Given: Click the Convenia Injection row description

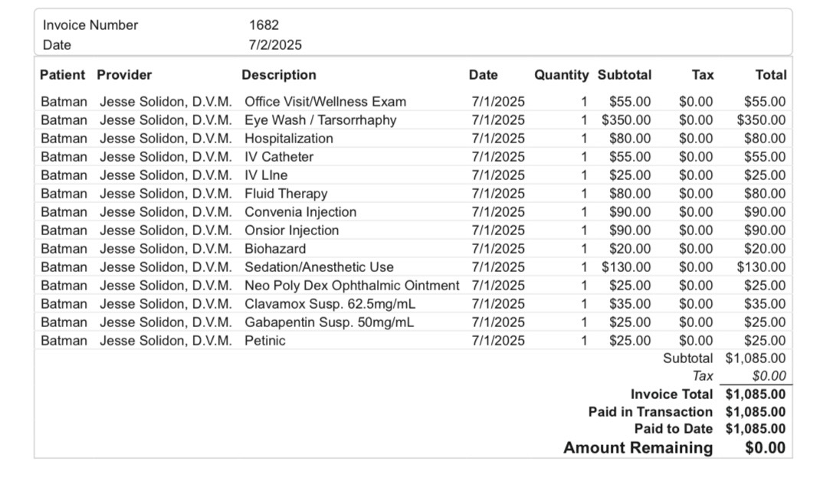Looking at the screenshot, I should pyautogui.click(x=300, y=212).
